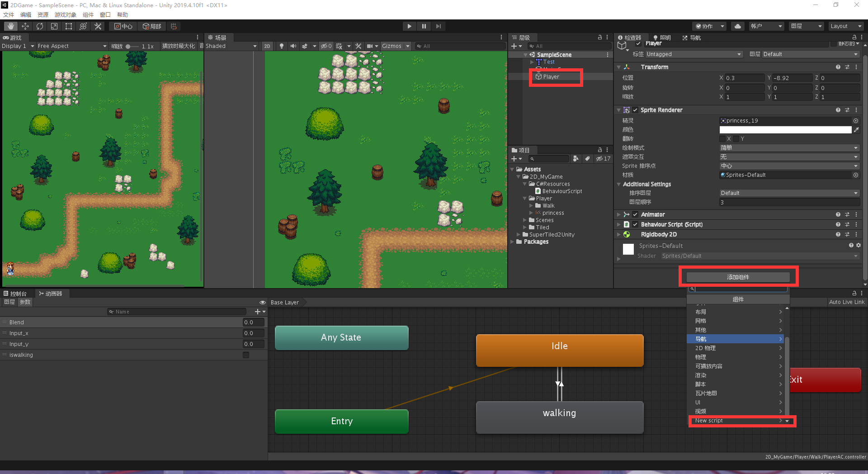Open the Shaded draw mode dropdown
Viewport: 868px width, 474px height.
tap(231, 46)
